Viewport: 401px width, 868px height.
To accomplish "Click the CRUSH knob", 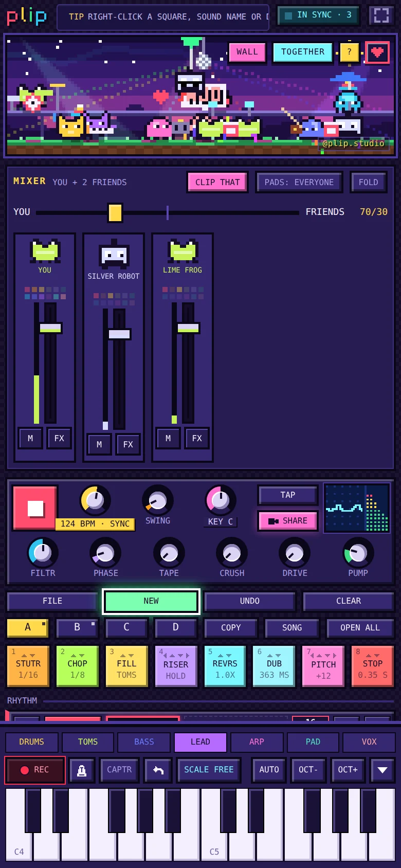I will 232,553.
